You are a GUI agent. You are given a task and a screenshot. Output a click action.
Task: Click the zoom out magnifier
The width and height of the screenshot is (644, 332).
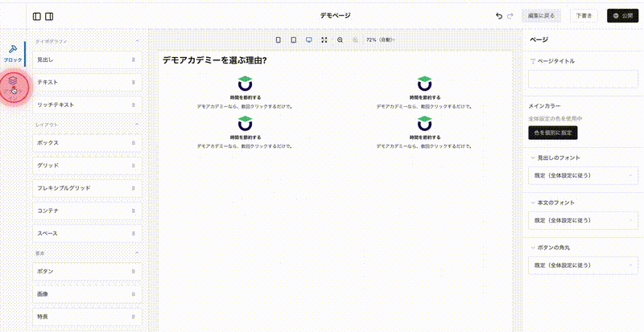tap(340, 40)
